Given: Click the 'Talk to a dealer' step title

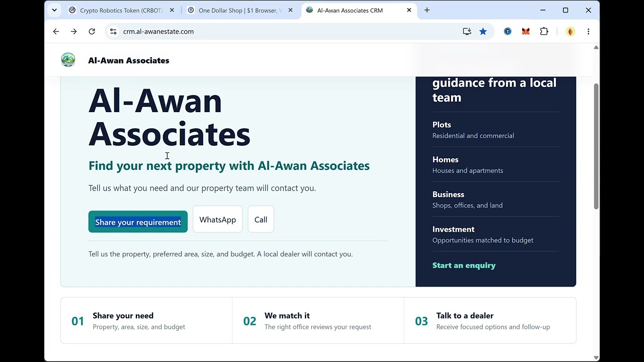Looking at the screenshot, I should click(x=465, y=316).
